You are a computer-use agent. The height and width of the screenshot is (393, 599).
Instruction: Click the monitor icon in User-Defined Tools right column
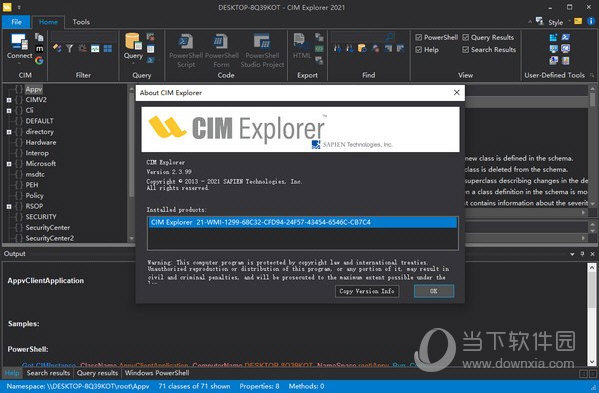point(565,49)
